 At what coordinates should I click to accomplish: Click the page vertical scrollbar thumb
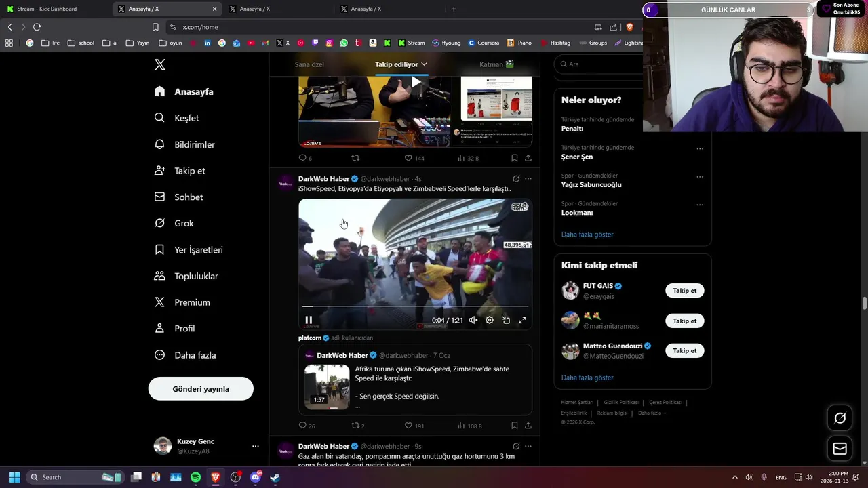(864, 303)
